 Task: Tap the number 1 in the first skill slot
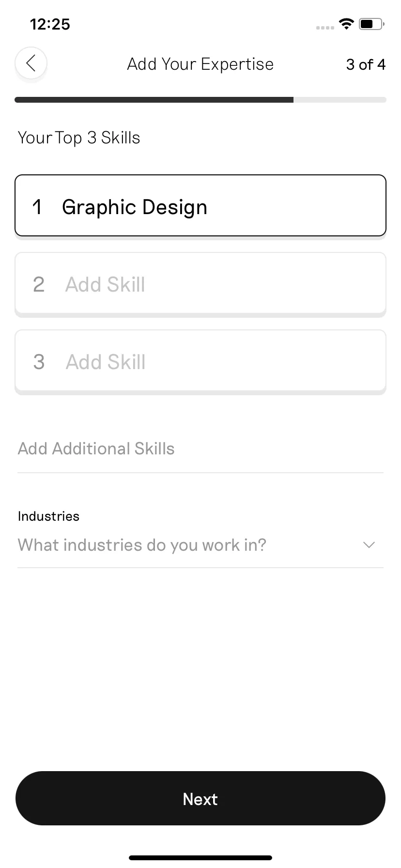[x=37, y=207]
